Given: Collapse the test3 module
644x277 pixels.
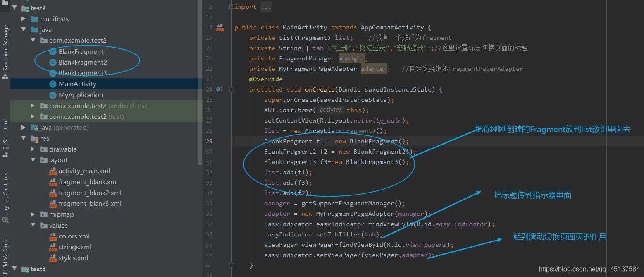Looking at the screenshot, I should pos(14,269).
